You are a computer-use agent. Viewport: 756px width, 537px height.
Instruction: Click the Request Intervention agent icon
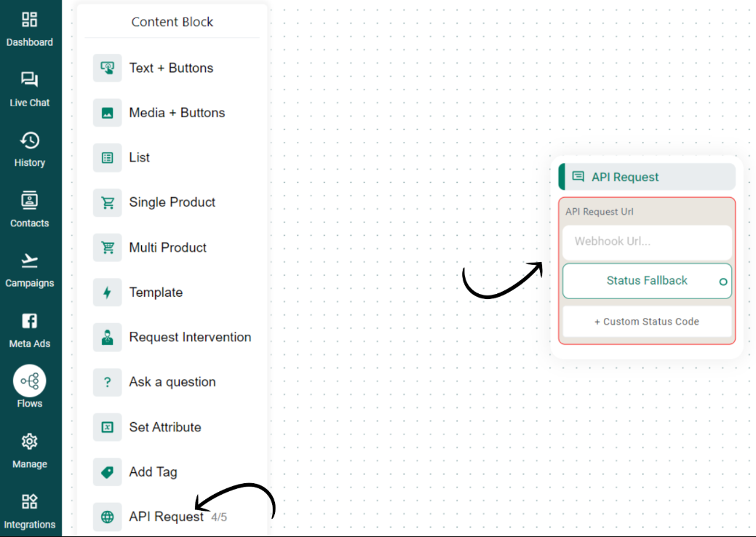(x=108, y=337)
